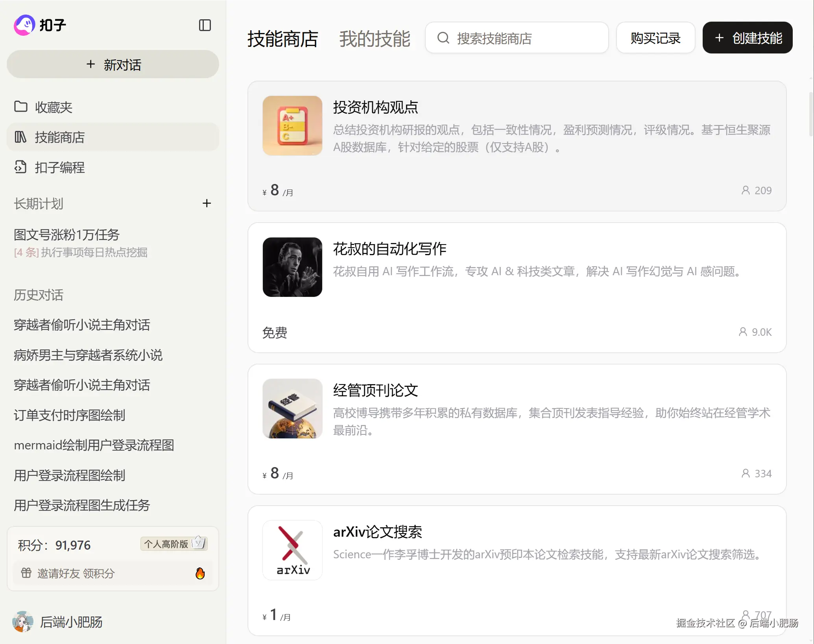Viewport: 814px width, 644px height.
Task: Click the 购买记录 button
Action: click(x=655, y=38)
